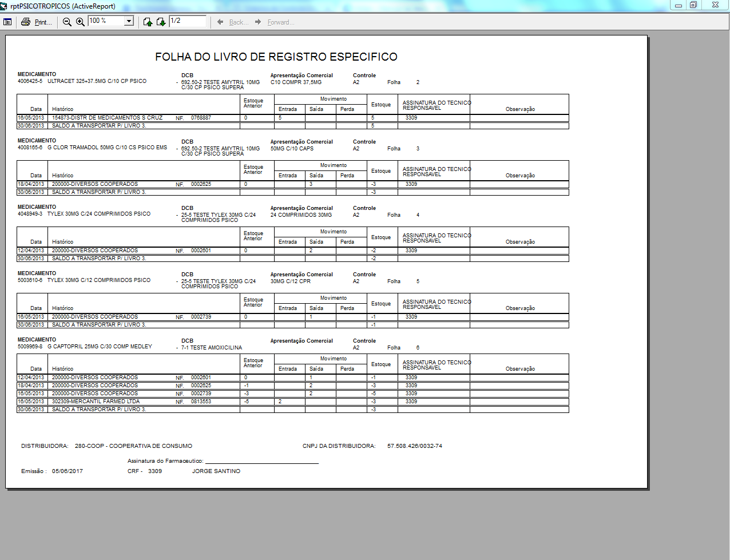
Task: Select distributor 280-COOP - COOPERATIVA DE CONSUMO
Action: 133,446
